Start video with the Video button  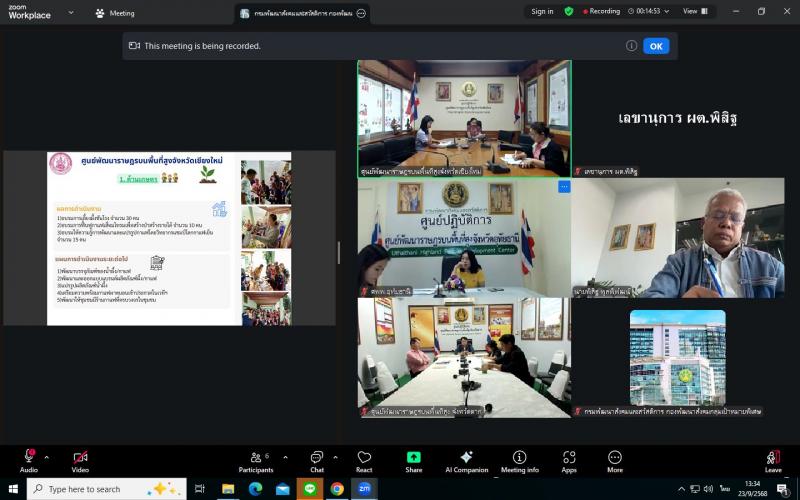pos(80,461)
